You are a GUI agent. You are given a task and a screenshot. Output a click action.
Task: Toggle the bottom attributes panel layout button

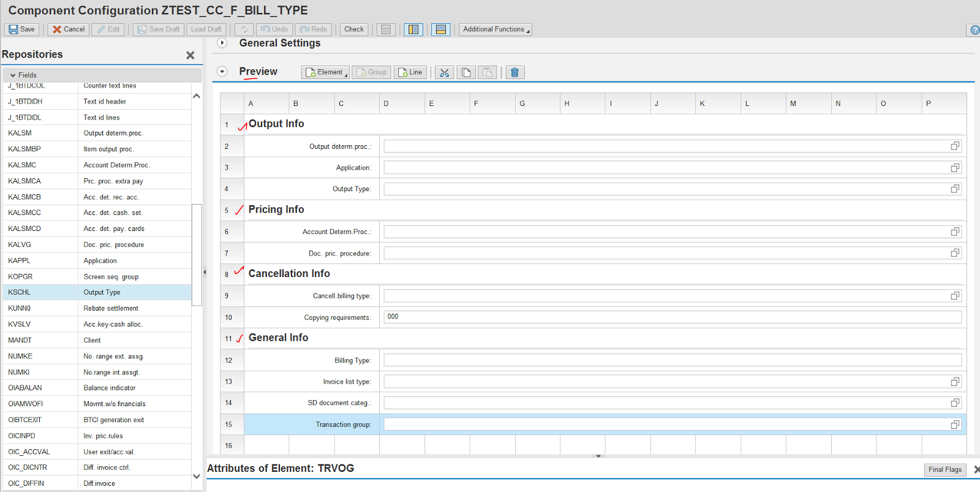pos(441,29)
